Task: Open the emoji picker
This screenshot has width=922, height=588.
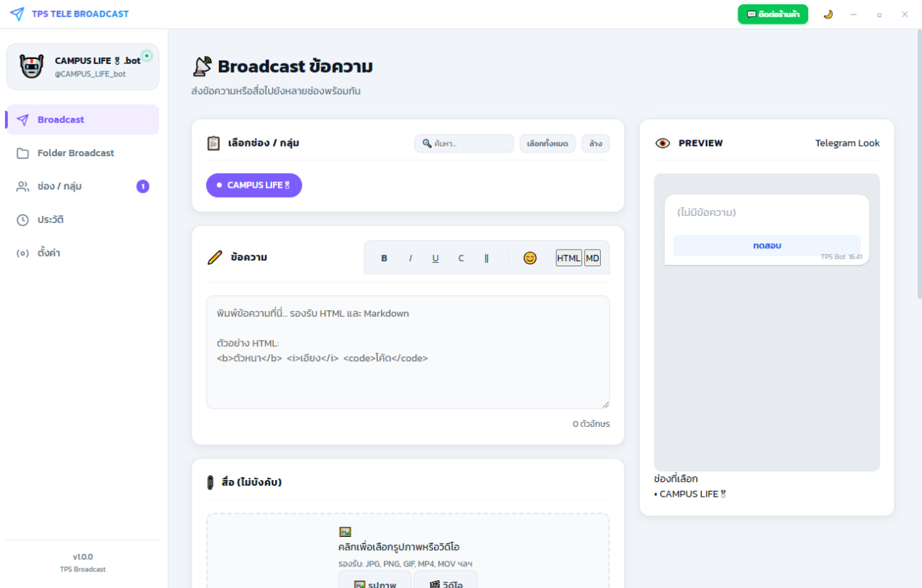Action: [529, 258]
